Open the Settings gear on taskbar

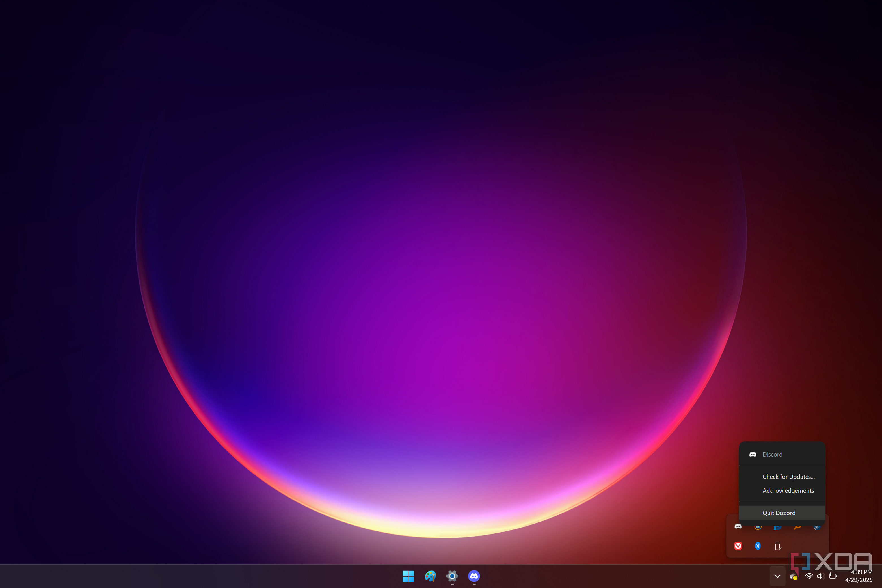click(452, 576)
